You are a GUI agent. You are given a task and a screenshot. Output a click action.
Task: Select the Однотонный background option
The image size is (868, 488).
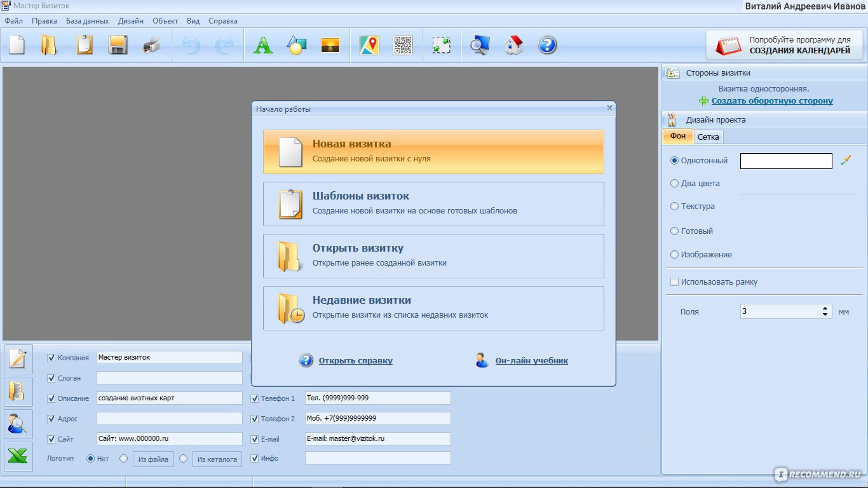click(675, 161)
